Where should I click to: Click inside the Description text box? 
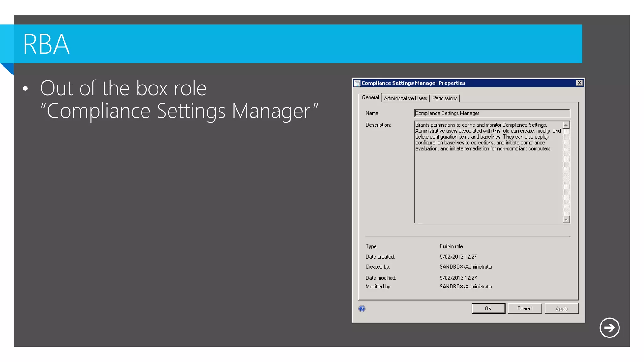pyautogui.click(x=487, y=185)
